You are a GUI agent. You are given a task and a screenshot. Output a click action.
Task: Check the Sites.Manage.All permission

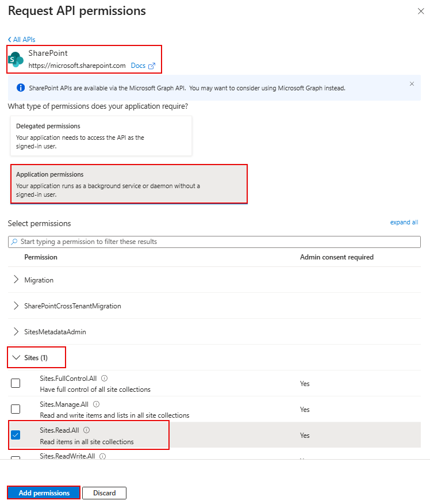pyautogui.click(x=16, y=409)
